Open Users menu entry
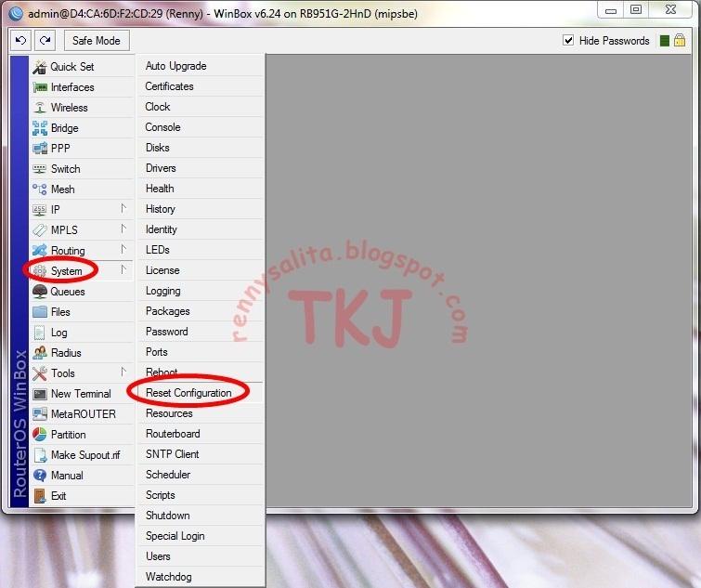 pos(201,556)
